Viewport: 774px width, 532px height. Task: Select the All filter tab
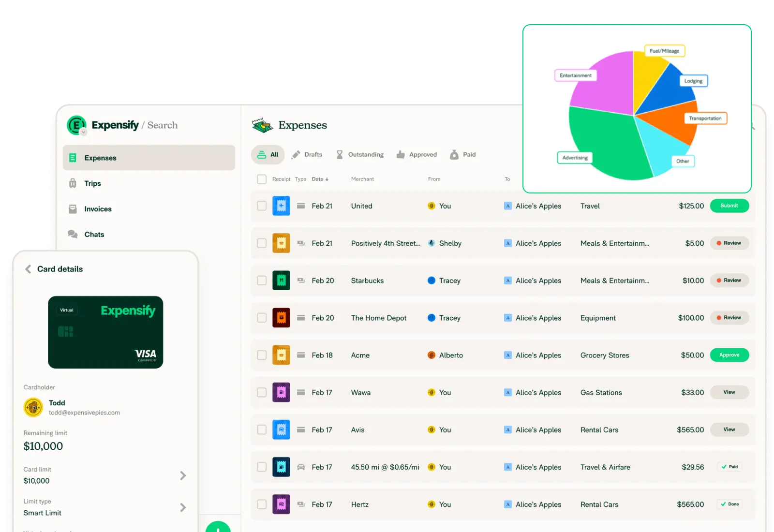[268, 155]
